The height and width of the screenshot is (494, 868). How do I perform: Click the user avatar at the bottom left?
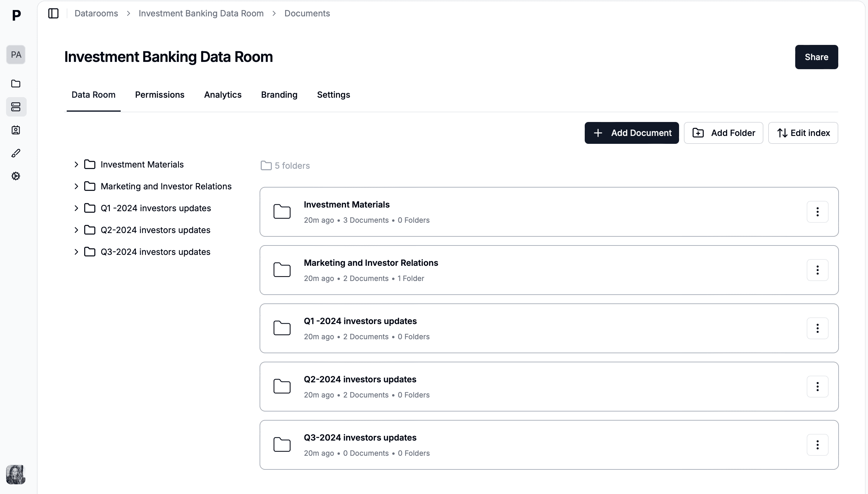point(16,474)
